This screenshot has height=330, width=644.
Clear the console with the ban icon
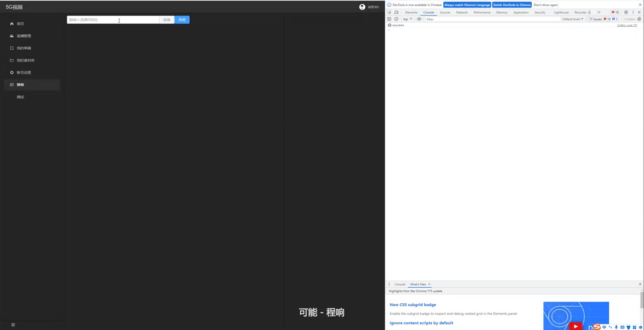click(x=396, y=19)
